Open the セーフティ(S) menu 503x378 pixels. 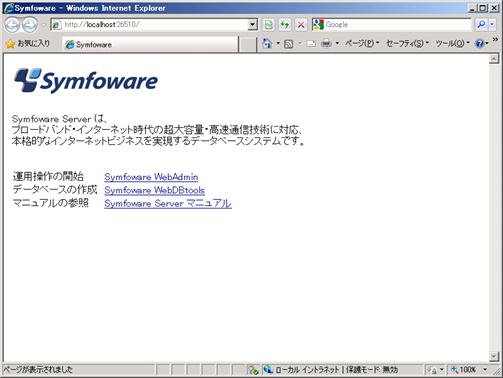407,43
